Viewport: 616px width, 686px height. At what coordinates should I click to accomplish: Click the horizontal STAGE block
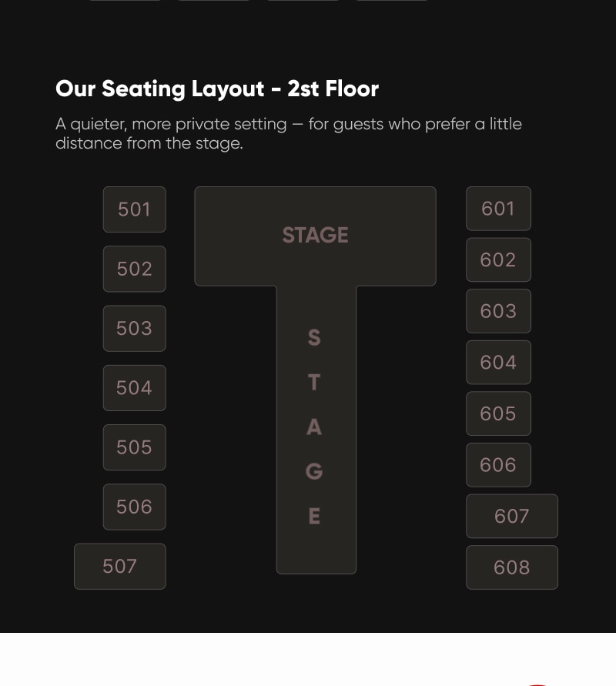(315, 236)
